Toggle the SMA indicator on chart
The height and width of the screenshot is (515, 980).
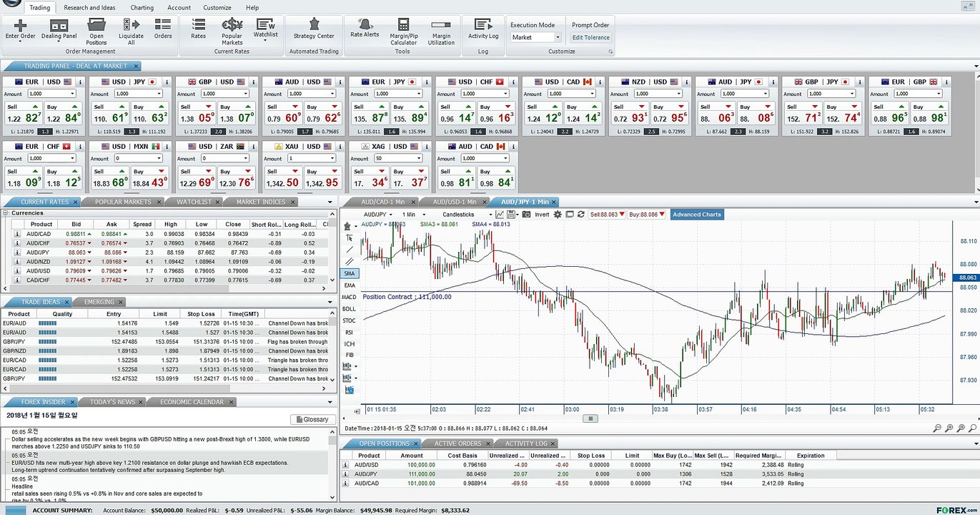pos(349,273)
